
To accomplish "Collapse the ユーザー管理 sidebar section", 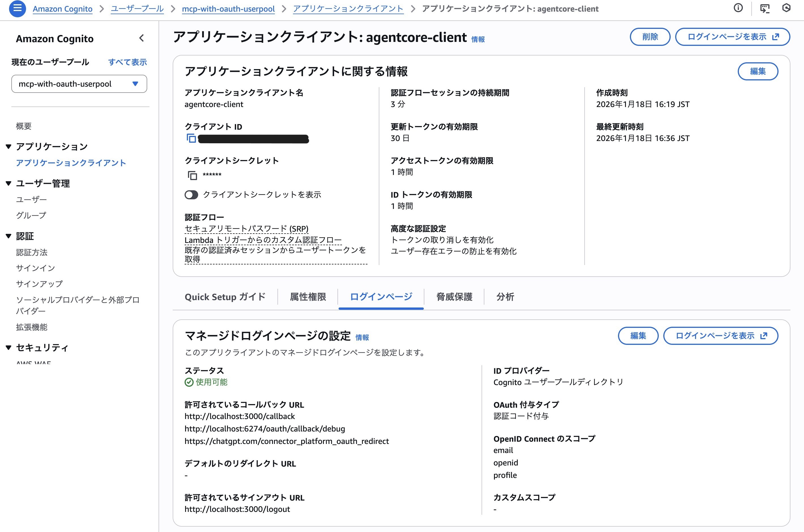I will [x=9, y=183].
